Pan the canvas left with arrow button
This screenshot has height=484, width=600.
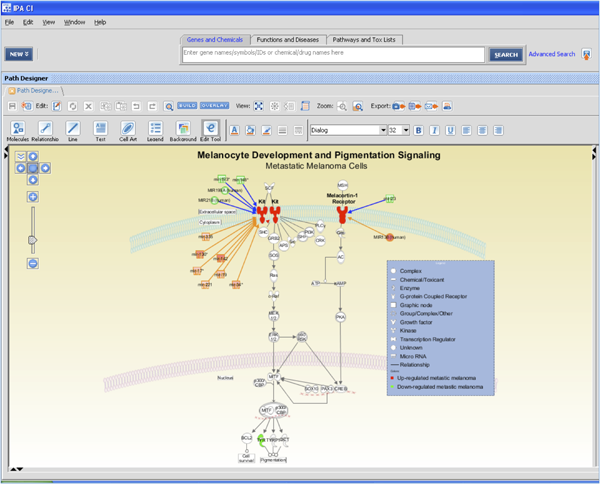[21, 168]
